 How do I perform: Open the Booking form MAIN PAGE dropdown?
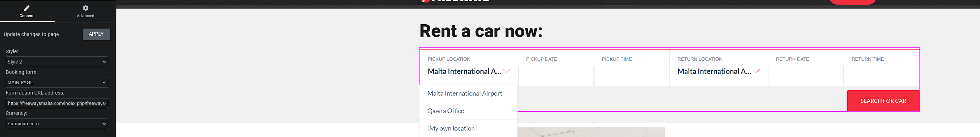[x=57, y=82]
